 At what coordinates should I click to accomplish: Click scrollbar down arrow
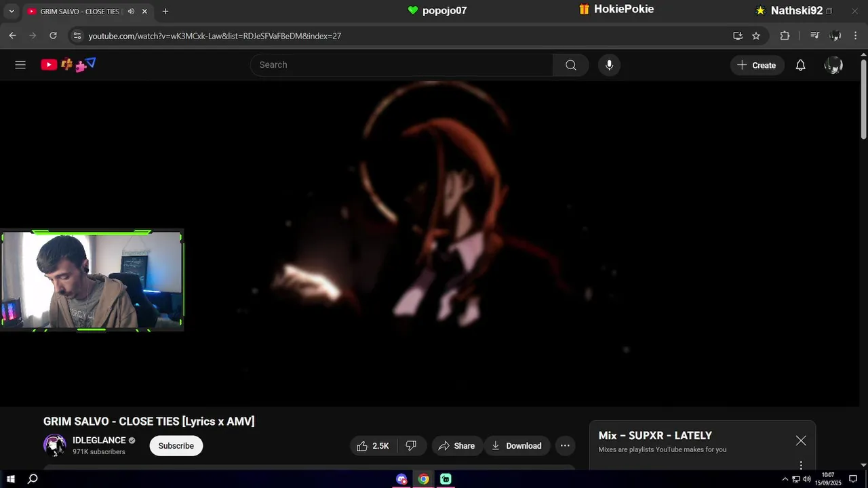863,465
